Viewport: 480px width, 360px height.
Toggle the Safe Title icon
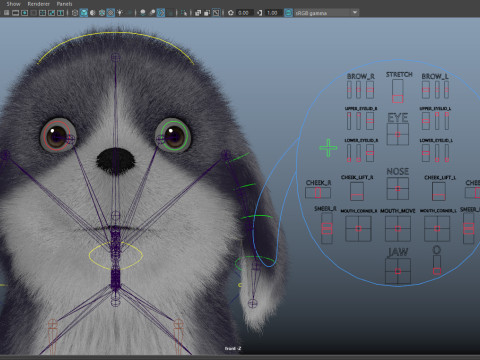tap(60, 13)
